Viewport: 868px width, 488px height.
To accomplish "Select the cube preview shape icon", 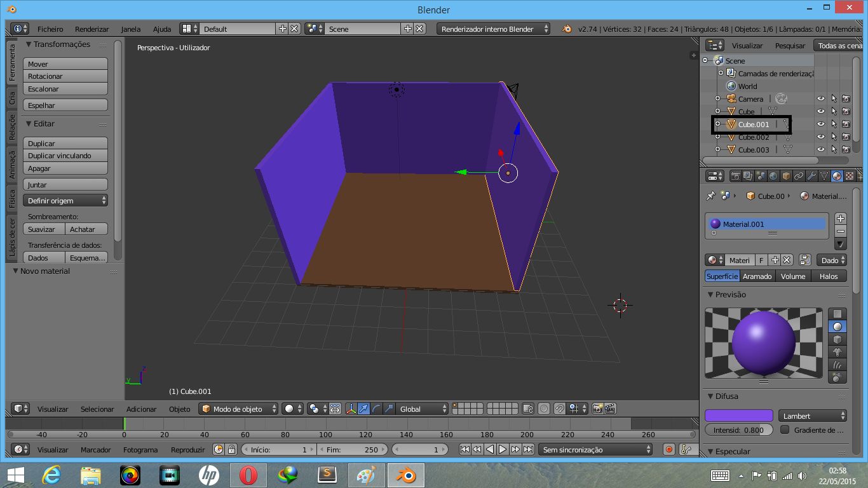I will 837,339.
